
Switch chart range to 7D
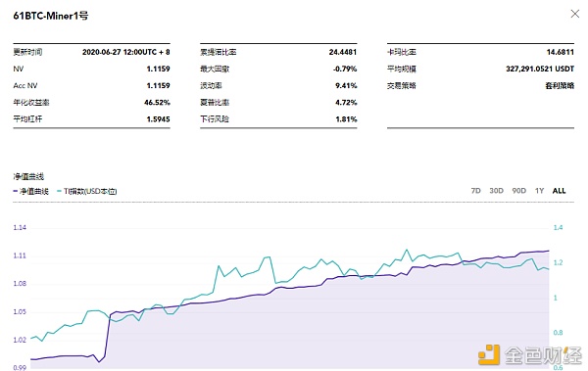pyautogui.click(x=475, y=191)
